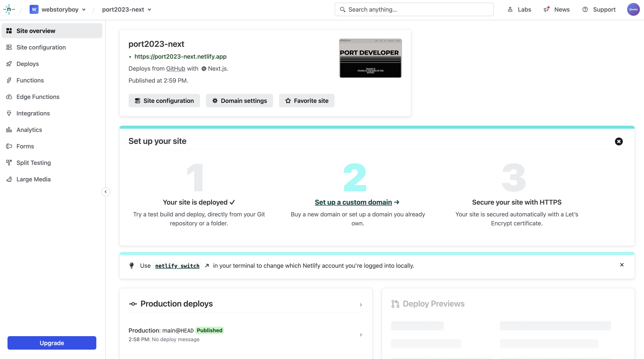Viewport: 644px width, 359px height.
Task: Click the https://port2023-next.netlify.app link
Action: tap(180, 56)
